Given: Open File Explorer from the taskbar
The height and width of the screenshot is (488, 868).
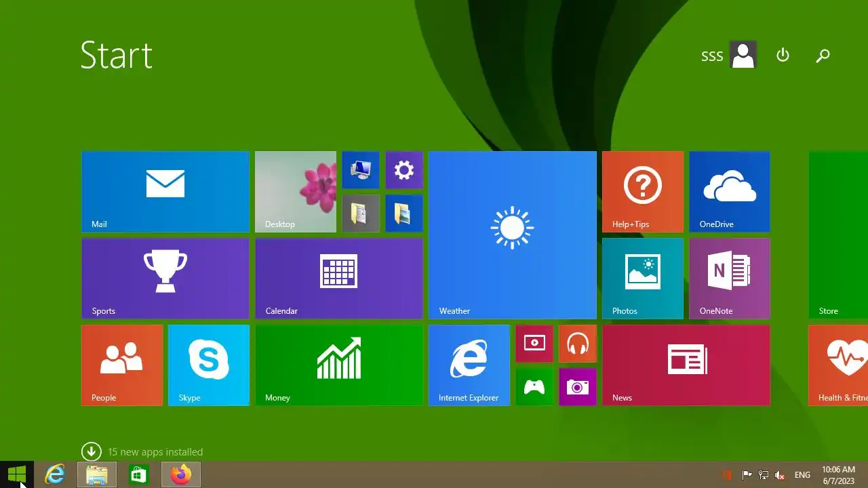Looking at the screenshot, I should point(97,474).
